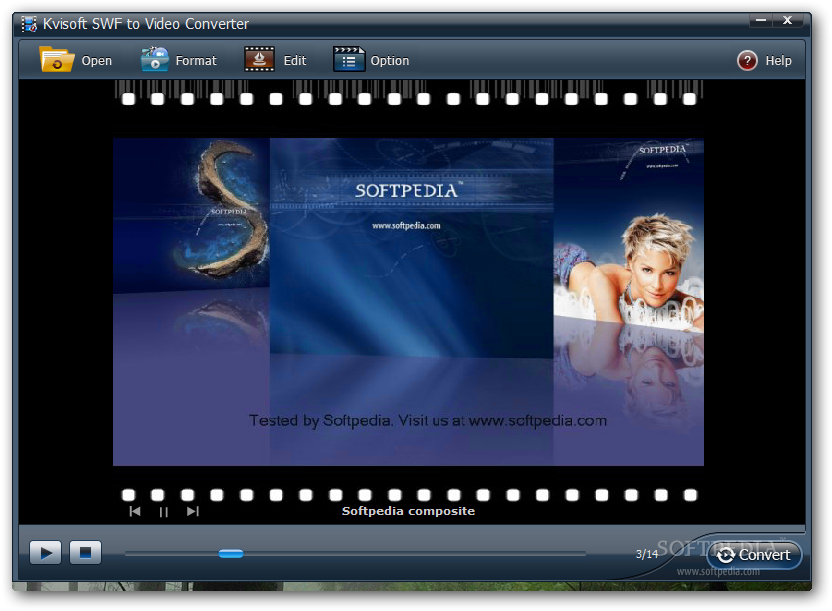Click the Open folder icon
Viewport: 832px width, 611px height.
click(x=56, y=59)
